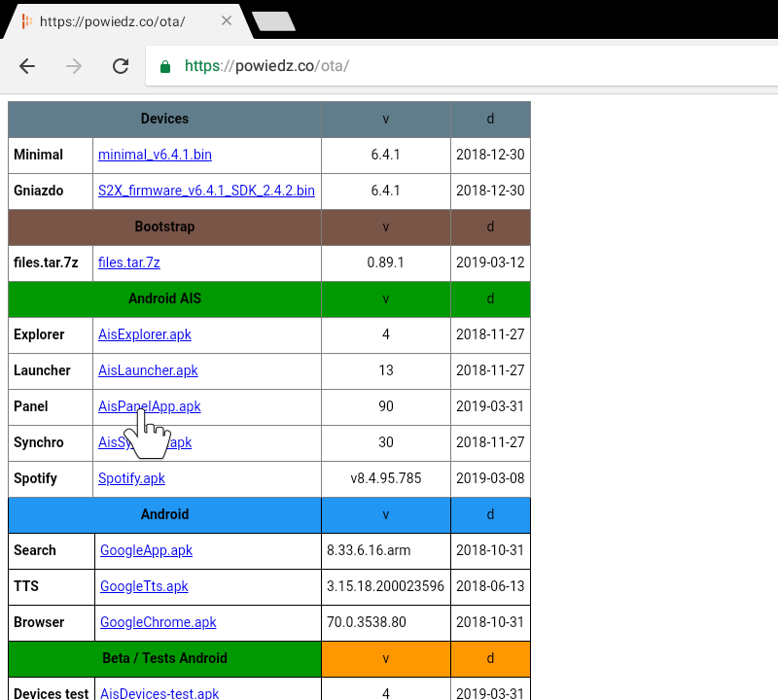Click the AisPanelApp.apk link

coord(149,406)
